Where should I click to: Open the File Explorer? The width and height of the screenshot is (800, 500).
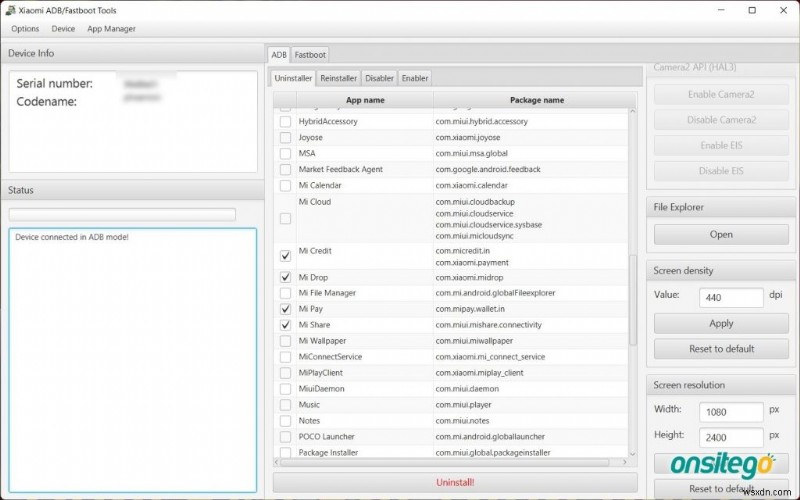click(721, 234)
